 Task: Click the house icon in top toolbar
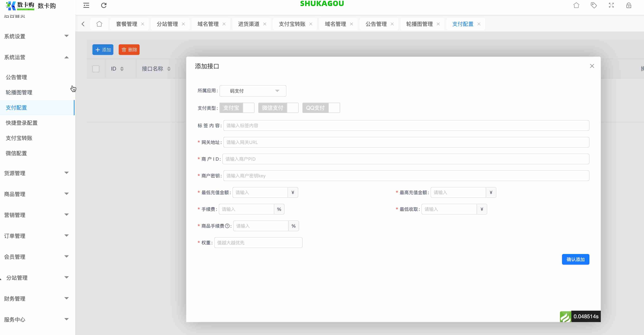[x=576, y=5]
